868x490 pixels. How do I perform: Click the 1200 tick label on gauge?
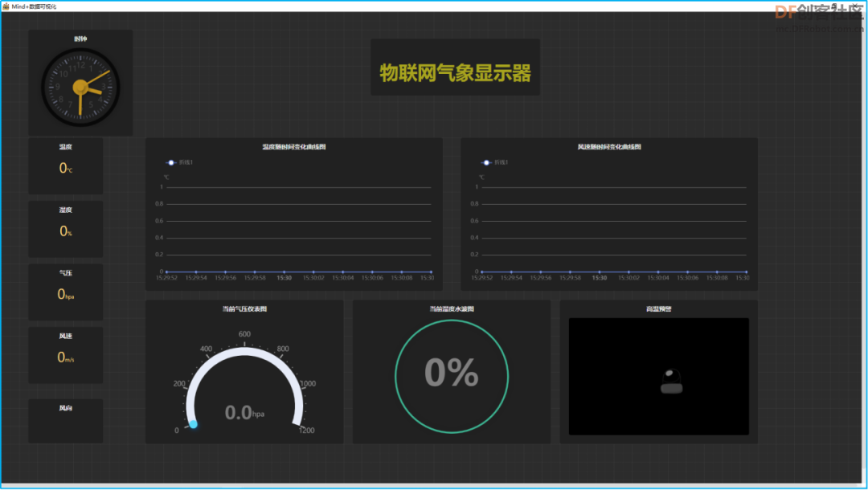coord(307,431)
